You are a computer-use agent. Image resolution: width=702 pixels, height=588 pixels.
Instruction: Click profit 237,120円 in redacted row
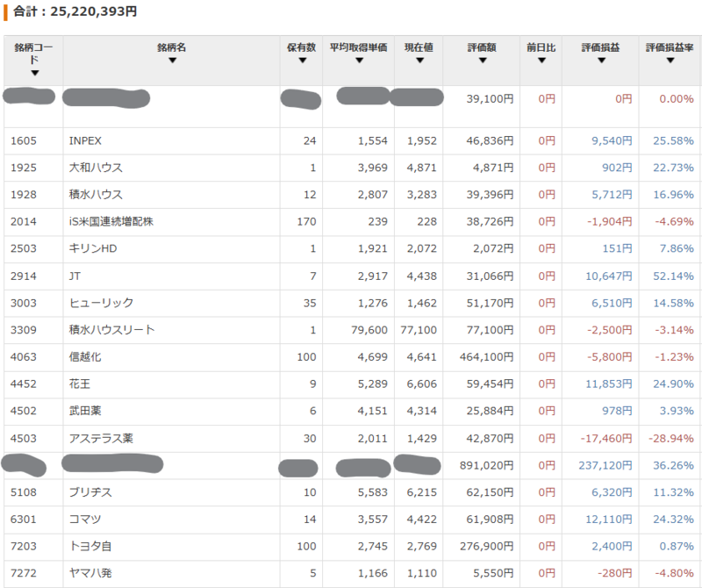tap(605, 465)
